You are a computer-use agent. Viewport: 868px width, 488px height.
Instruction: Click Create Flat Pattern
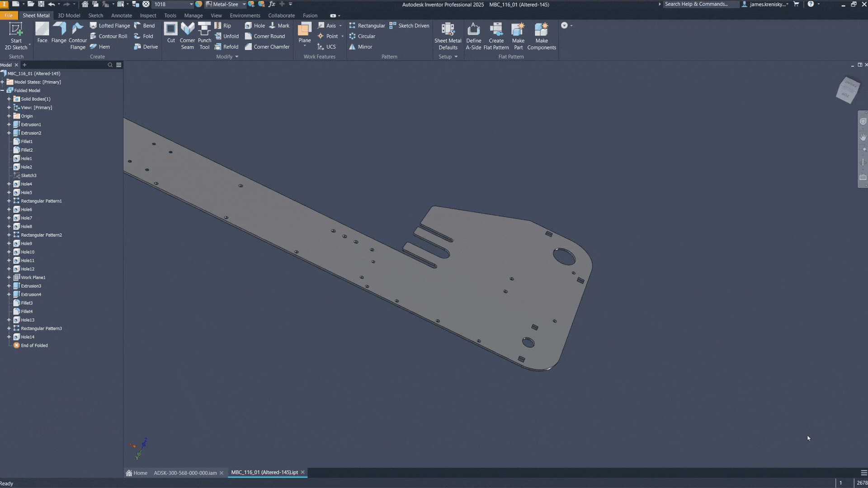[496, 36]
